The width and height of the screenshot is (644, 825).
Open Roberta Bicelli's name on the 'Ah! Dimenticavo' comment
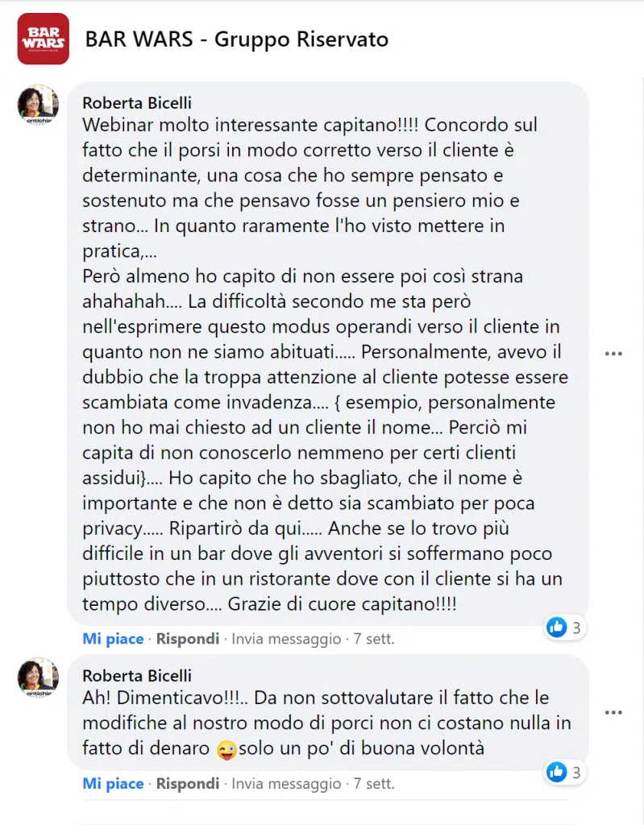point(137,676)
